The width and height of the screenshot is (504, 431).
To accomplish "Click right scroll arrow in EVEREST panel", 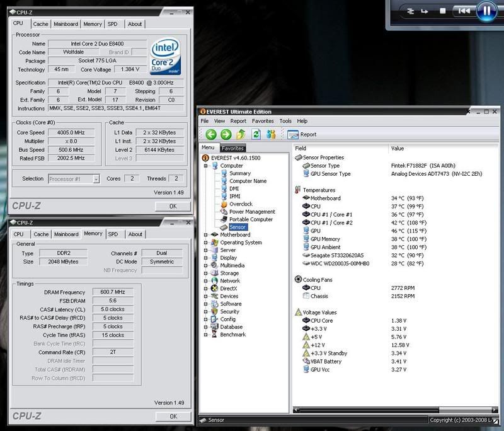I will pyautogui.click(x=495, y=410).
